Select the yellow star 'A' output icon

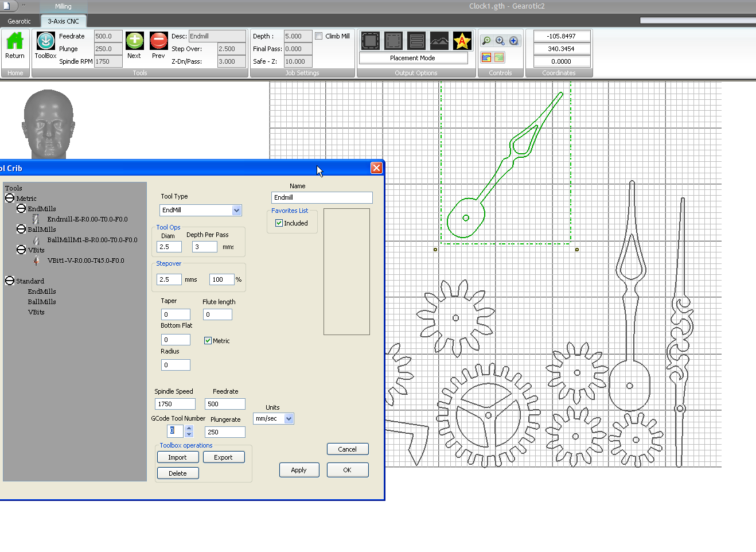[462, 41]
